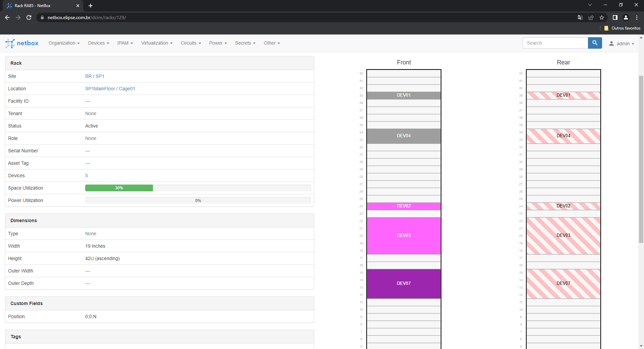Select DEV04 in the rear elevation

coord(563,136)
